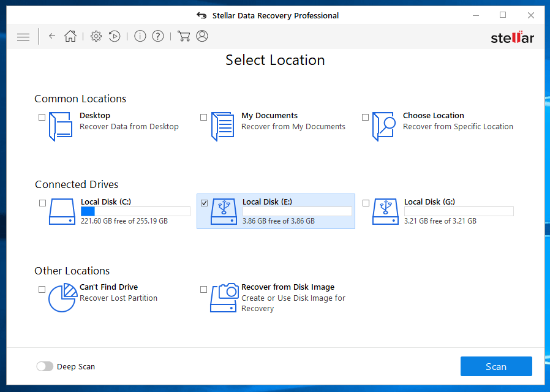550x392 pixels.
Task: Select the Desktop label
Action: [x=95, y=115]
